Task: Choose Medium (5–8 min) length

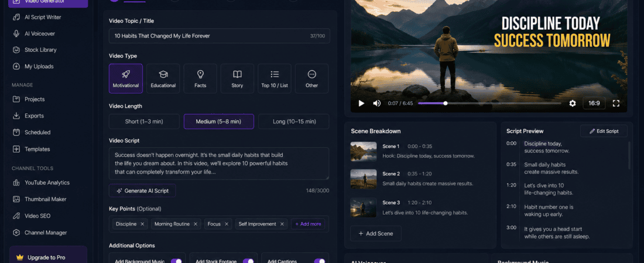Action: (218, 122)
